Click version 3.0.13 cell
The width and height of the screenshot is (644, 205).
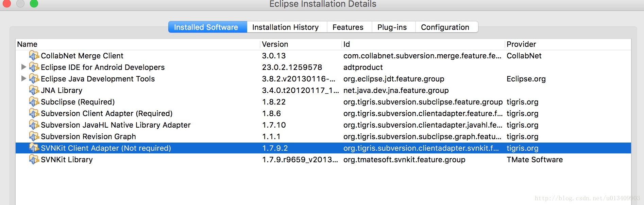pyautogui.click(x=274, y=56)
